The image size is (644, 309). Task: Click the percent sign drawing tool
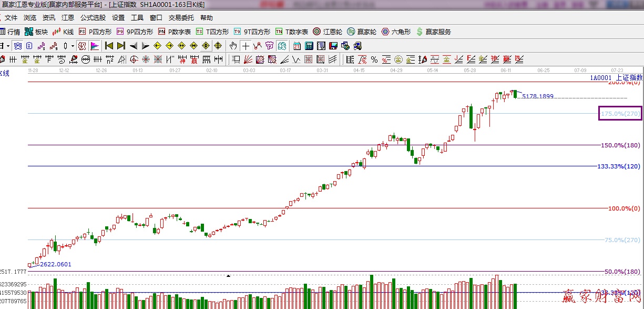(x=374, y=59)
